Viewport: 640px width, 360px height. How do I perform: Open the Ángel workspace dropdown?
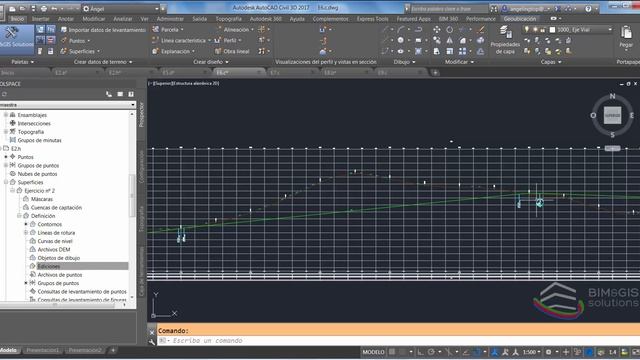coord(120,9)
